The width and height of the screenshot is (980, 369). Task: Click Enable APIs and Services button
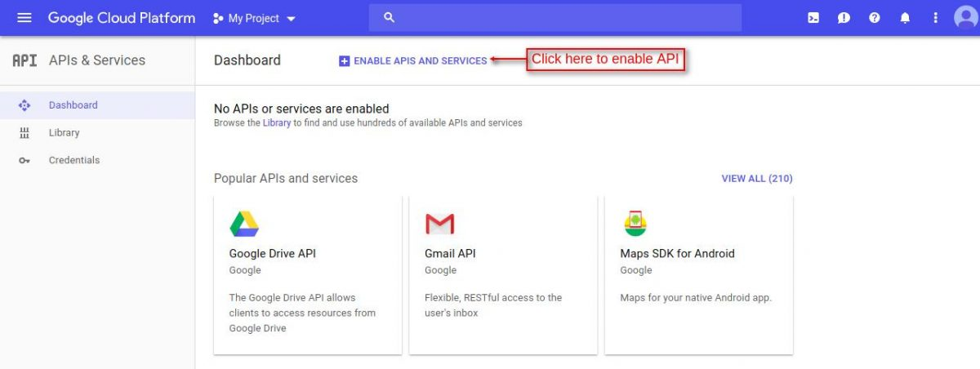click(413, 61)
